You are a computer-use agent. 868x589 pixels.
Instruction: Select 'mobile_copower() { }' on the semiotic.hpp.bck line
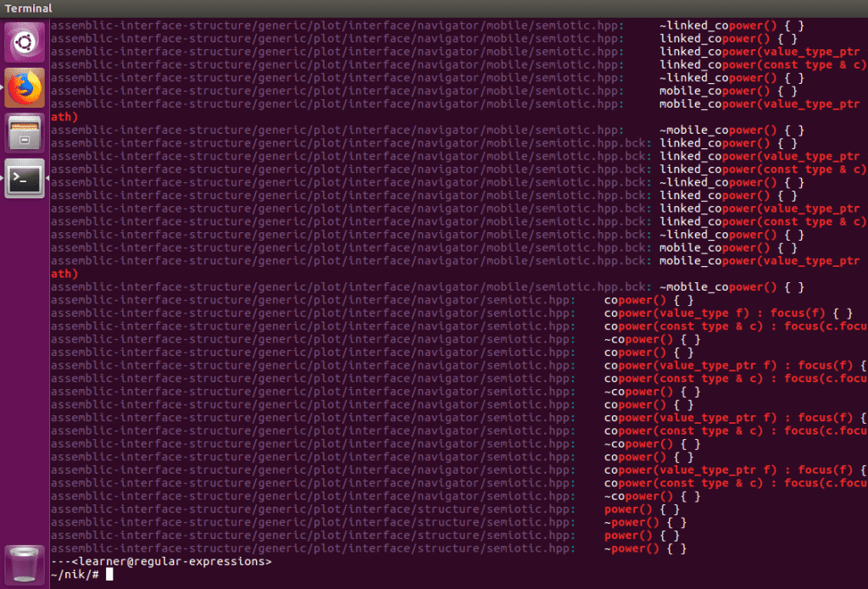[728, 247]
